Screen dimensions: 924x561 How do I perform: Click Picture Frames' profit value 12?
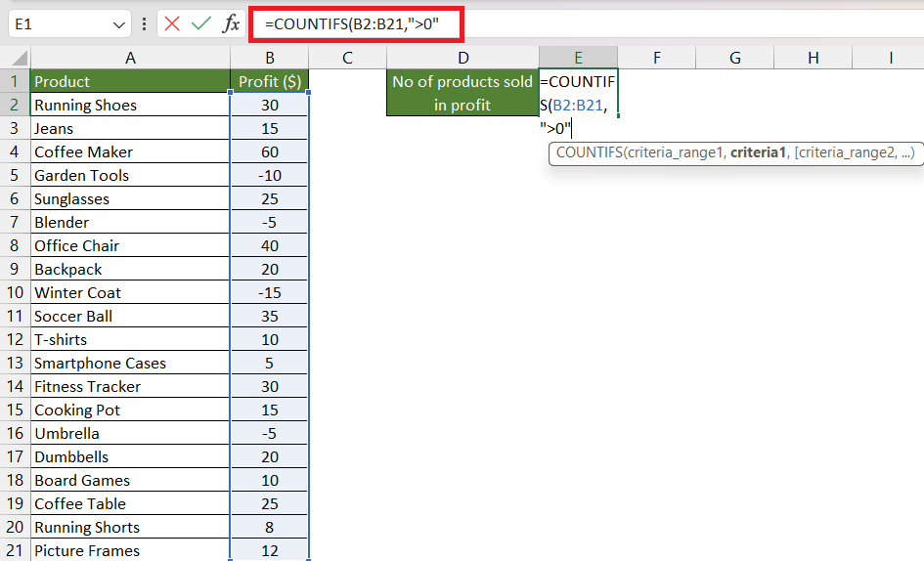click(269, 550)
